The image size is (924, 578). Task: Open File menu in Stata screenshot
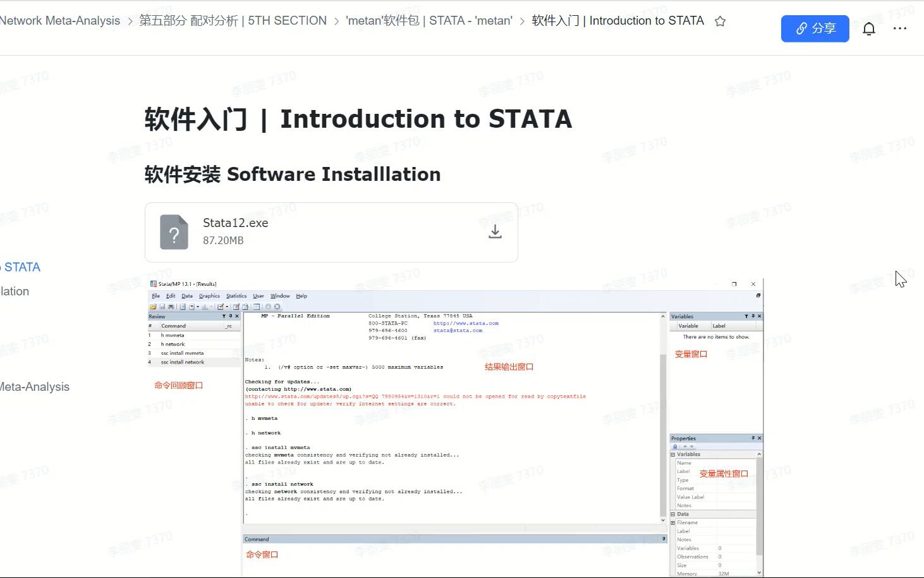(155, 296)
